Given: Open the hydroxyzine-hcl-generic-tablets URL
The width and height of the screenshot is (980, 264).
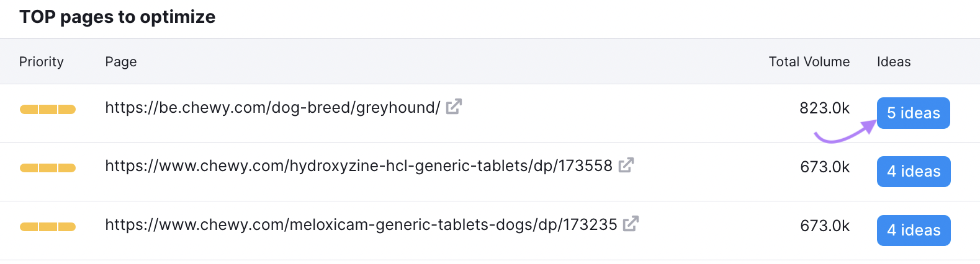Looking at the screenshot, I should coord(358,166).
